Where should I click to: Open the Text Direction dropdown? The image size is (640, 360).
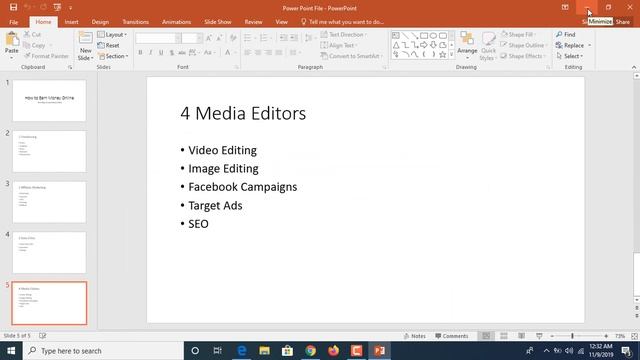344,35
